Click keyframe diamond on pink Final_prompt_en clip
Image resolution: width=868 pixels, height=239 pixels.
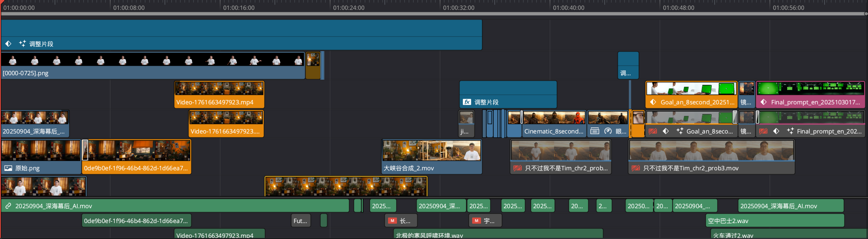tap(764, 102)
